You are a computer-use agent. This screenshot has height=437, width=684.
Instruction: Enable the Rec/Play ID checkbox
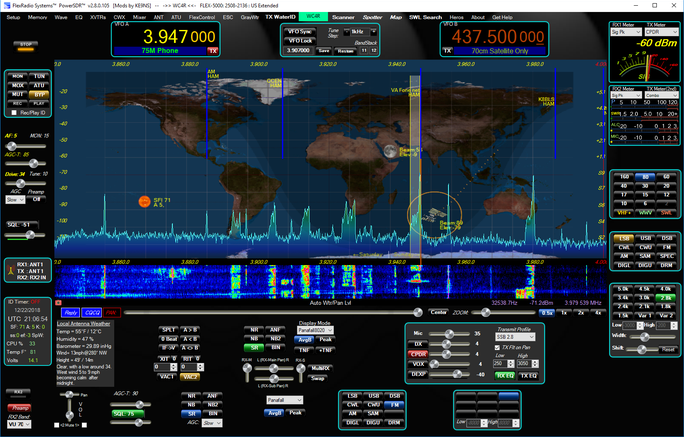pyautogui.click(x=14, y=113)
